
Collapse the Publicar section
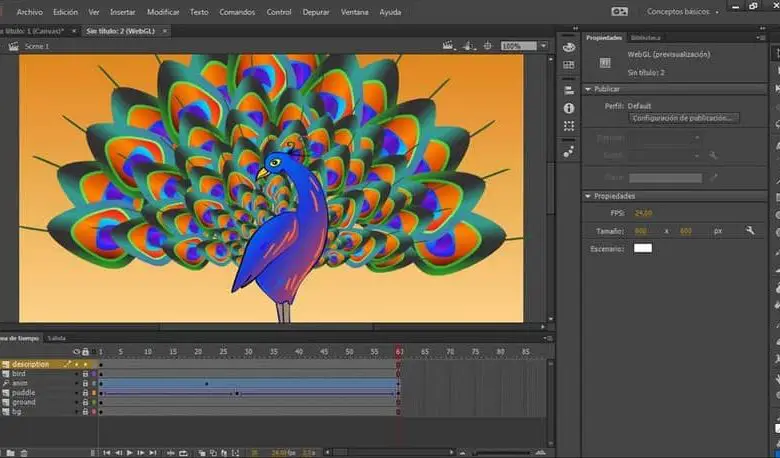coord(588,88)
